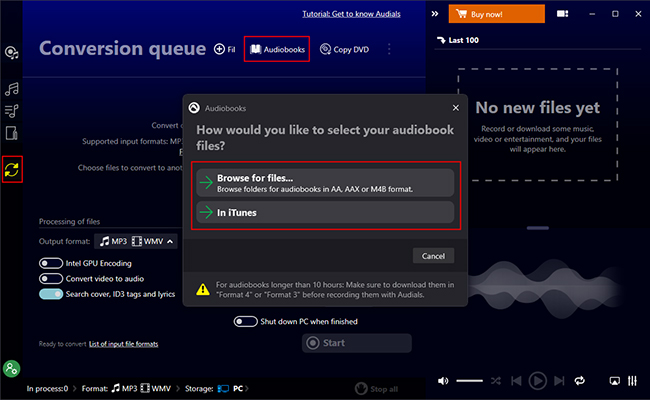
Task: Click the Copy DVD button
Action: (344, 49)
